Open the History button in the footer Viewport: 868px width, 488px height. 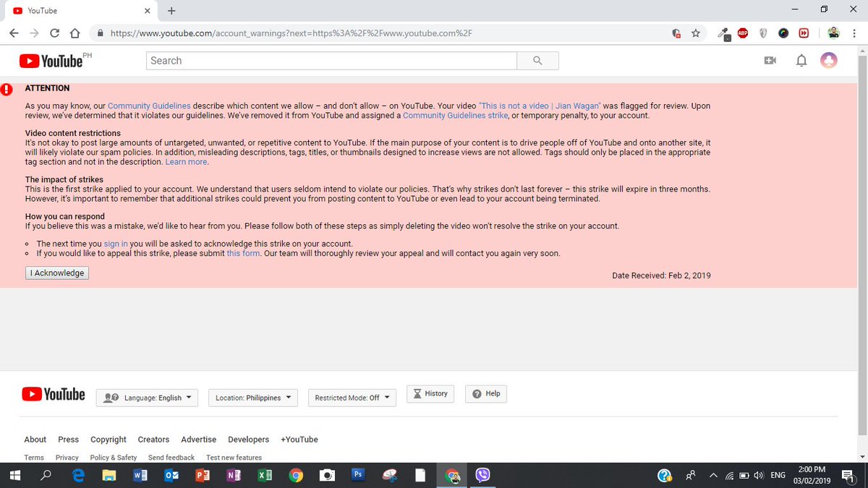pos(430,393)
